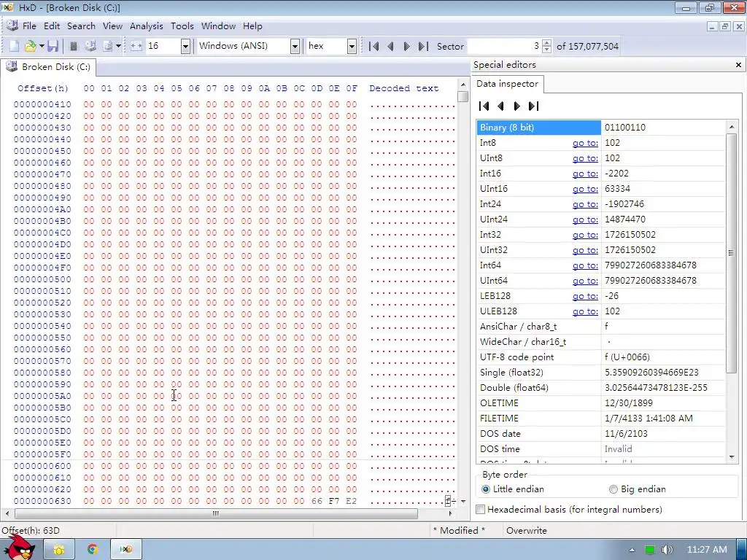Enable Hexadecimal basis checkbox

pos(481,510)
